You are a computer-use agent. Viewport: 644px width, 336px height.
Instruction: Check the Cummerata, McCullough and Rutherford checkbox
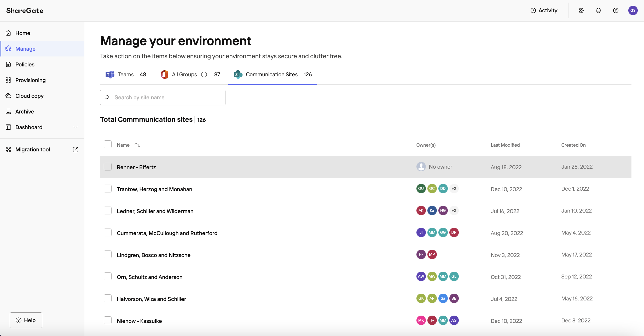(108, 232)
